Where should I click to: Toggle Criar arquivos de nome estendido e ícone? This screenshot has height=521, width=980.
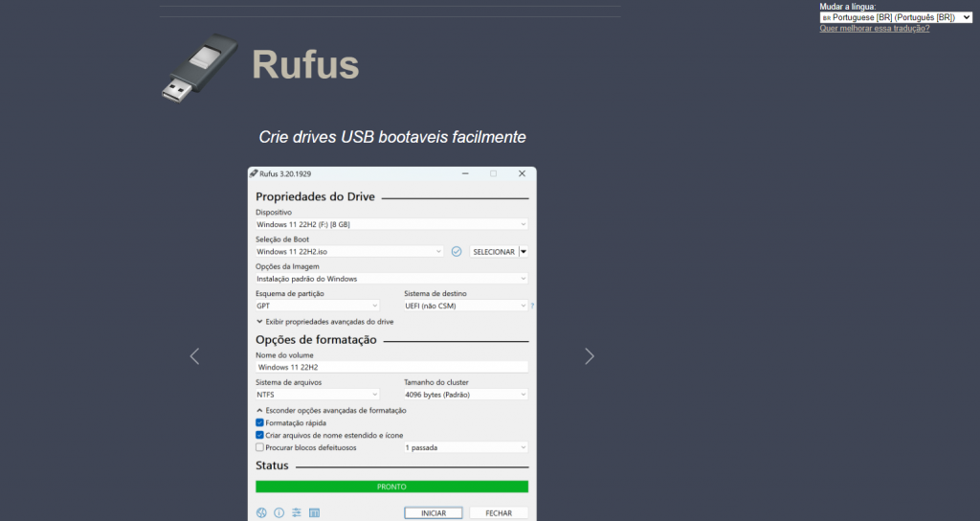pos(259,436)
